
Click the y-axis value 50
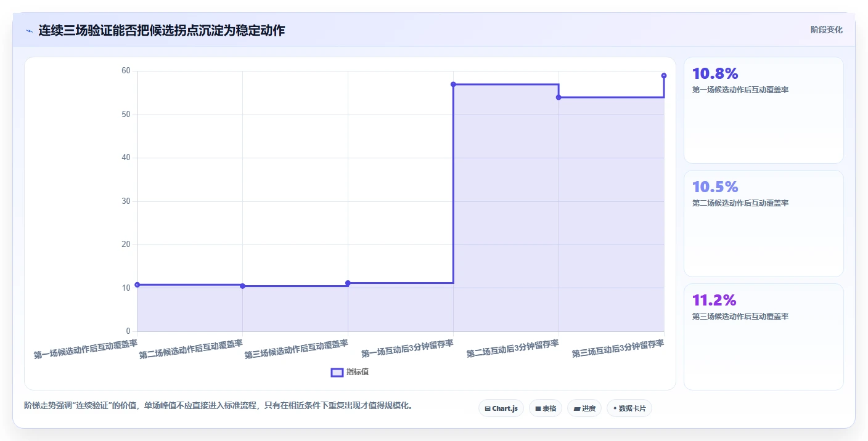tap(126, 115)
